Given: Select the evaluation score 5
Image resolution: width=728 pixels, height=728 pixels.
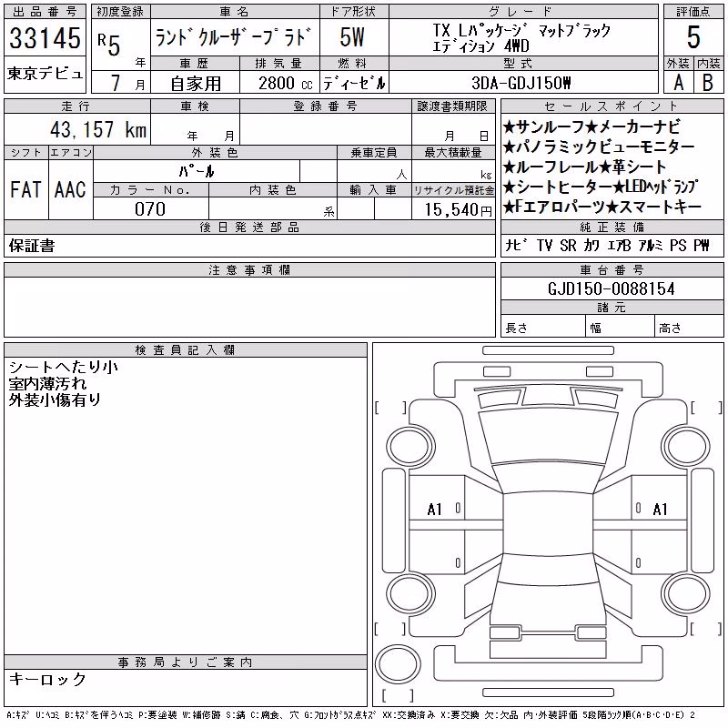Looking at the screenshot, I should [x=693, y=37].
